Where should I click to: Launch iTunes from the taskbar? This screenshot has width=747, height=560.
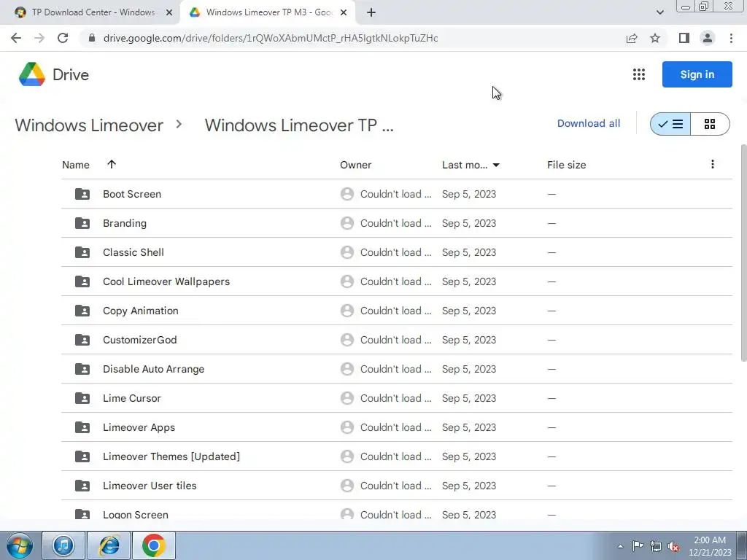coord(63,545)
